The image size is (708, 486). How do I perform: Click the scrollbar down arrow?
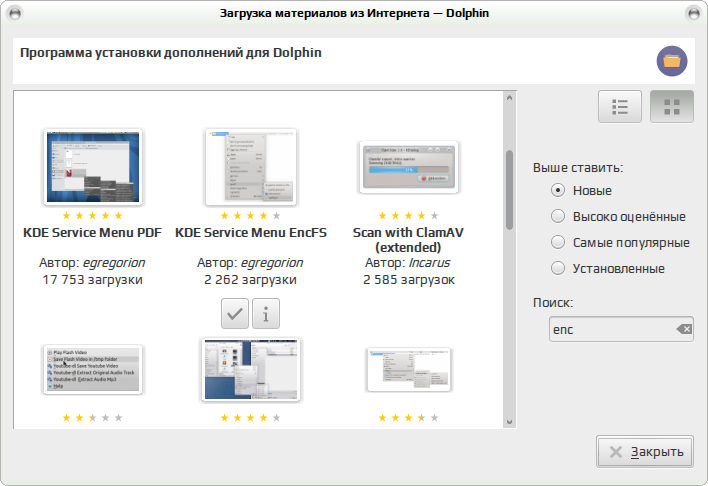(x=509, y=422)
